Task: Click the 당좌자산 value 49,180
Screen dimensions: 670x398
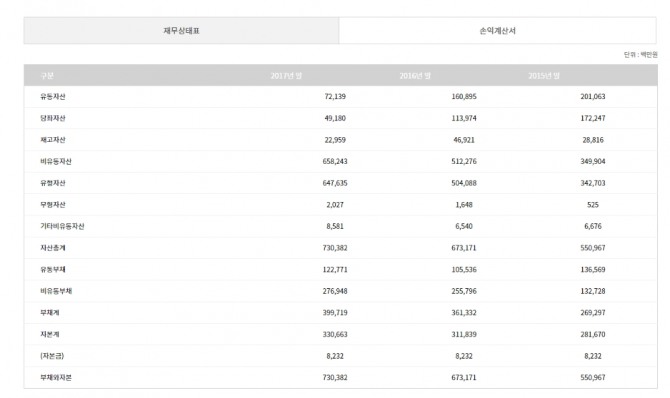Action: click(335, 118)
